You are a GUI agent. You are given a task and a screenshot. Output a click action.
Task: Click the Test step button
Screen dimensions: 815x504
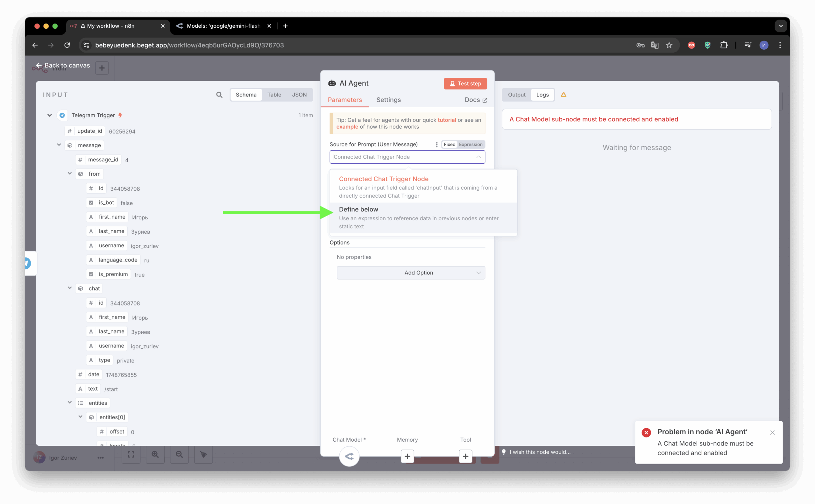[x=465, y=84]
